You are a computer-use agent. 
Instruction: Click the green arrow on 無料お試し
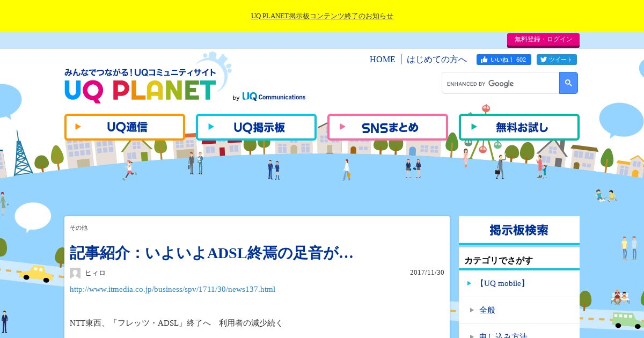click(x=474, y=127)
